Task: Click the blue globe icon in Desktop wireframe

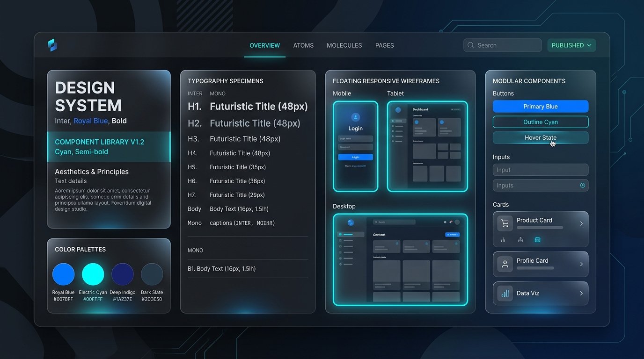Action: click(351, 223)
